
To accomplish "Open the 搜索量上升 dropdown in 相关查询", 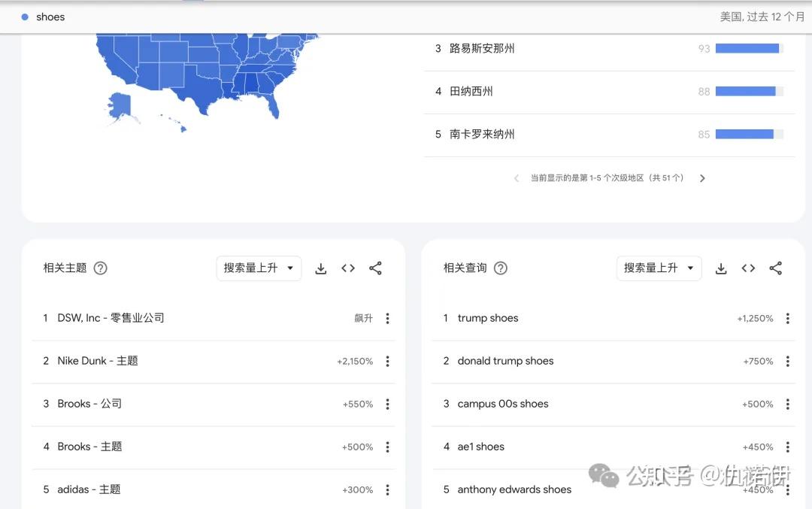I will coord(659,268).
